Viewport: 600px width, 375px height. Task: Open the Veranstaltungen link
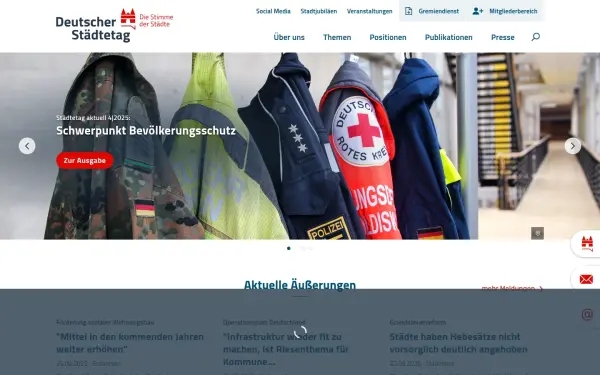click(370, 11)
